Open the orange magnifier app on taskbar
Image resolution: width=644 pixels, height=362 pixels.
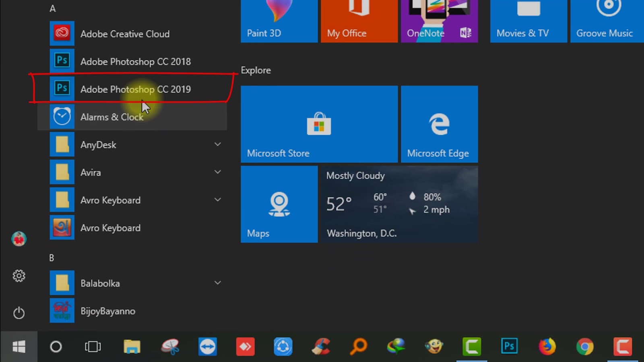358,347
